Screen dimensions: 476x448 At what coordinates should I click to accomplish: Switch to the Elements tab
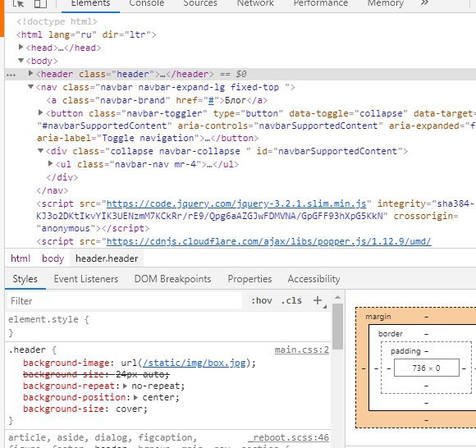tap(90, 3)
